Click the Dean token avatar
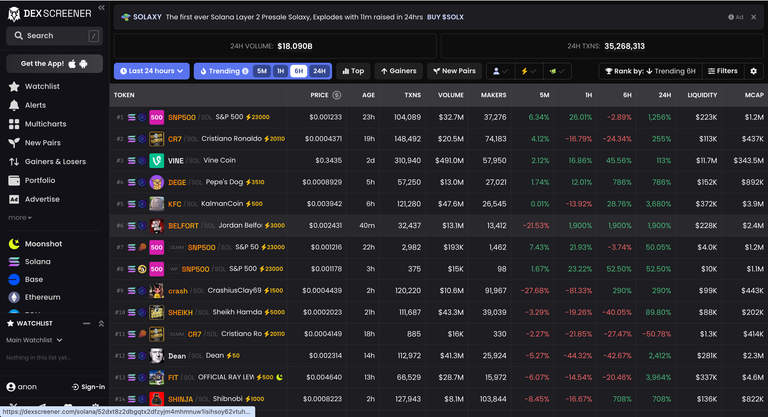This screenshot has width=768, height=417. pos(156,356)
